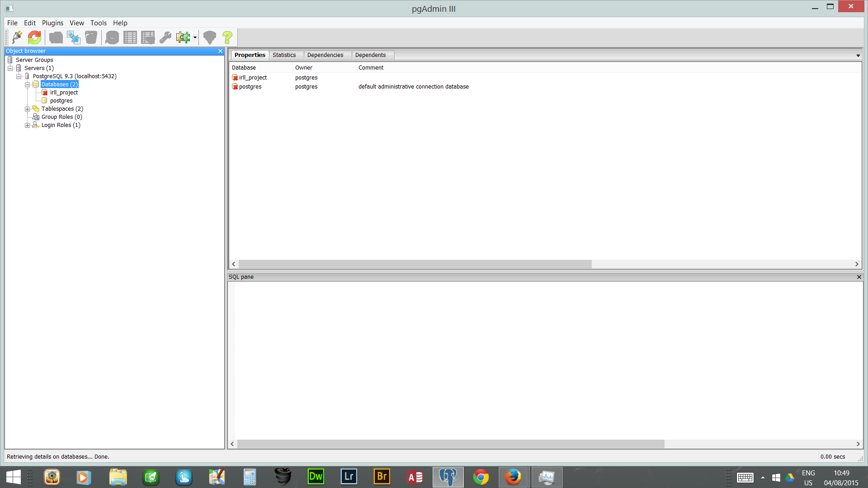The width and height of the screenshot is (868, 488).
Task: Click the properties pane horizontal scrollbar
Action: point(415,264)
